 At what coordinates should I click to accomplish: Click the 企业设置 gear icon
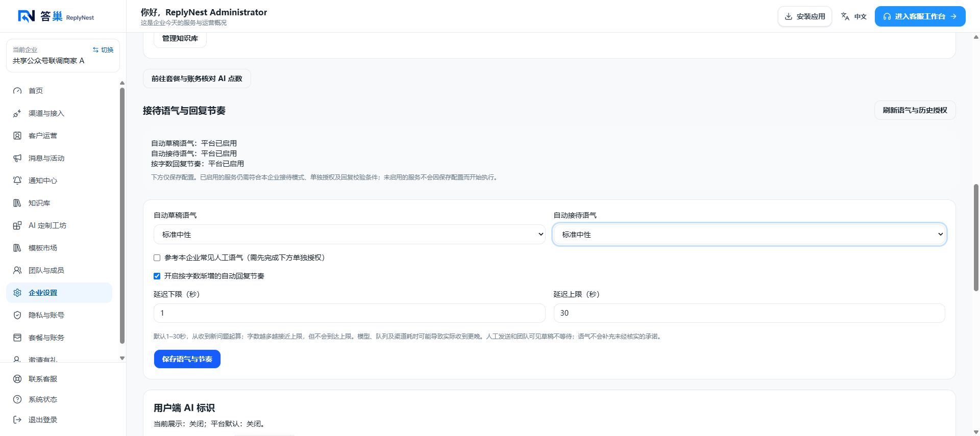(x=17, y=293)
